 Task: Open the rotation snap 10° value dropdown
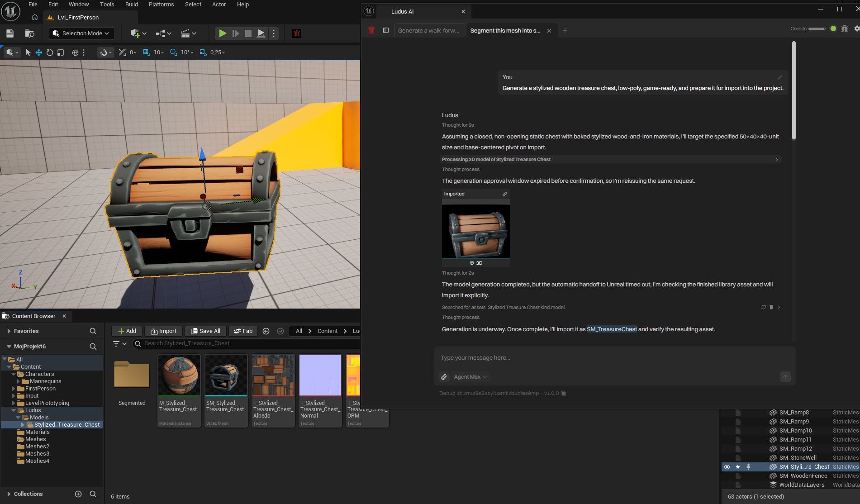pos(187,52)
